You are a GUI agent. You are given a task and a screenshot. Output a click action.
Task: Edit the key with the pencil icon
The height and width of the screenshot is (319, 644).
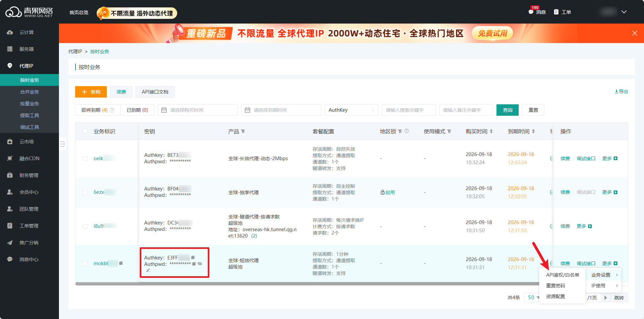coord(148,270)
